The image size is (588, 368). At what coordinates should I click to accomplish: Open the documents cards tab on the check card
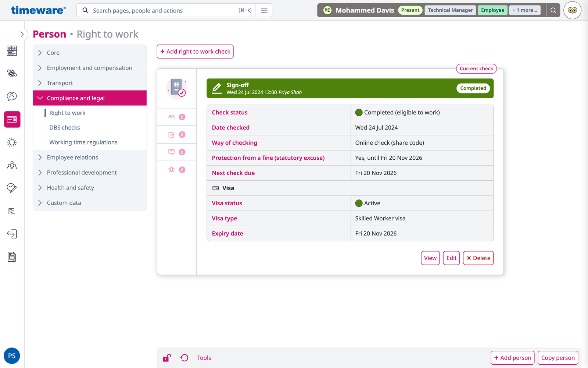177,170
